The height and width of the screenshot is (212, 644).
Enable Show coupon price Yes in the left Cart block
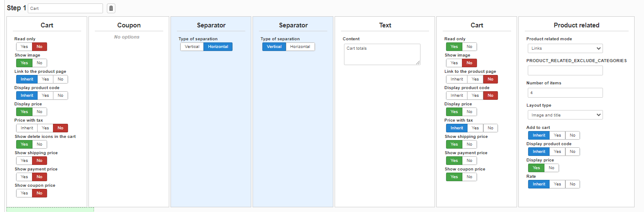click(24, 193)
